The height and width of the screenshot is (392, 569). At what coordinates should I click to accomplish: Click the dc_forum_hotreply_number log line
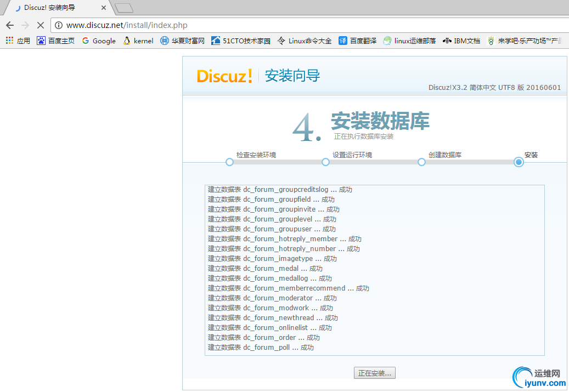[284, 249]
